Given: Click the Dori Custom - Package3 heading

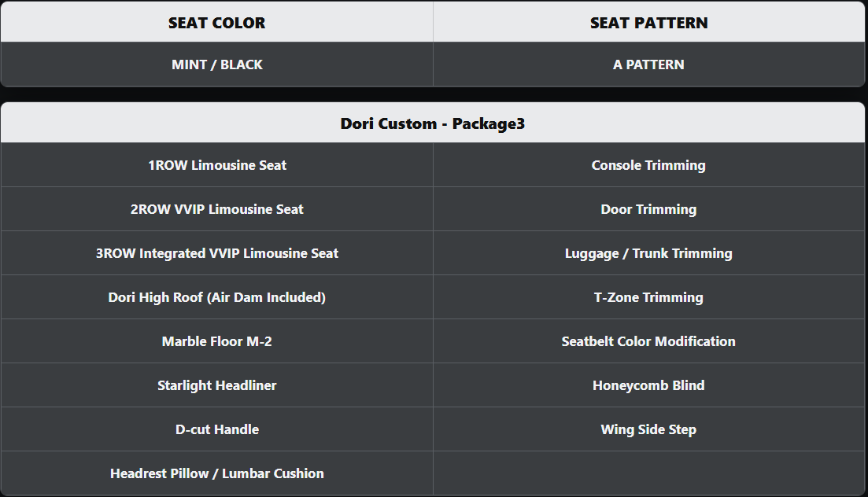Looking at the screenshot, I should (x=433, y=123).
